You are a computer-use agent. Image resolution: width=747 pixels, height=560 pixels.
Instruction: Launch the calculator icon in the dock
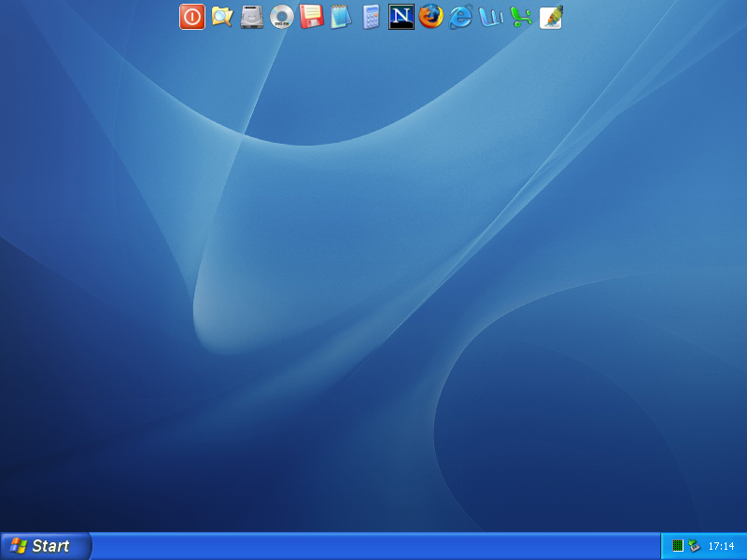click(372, 17)
